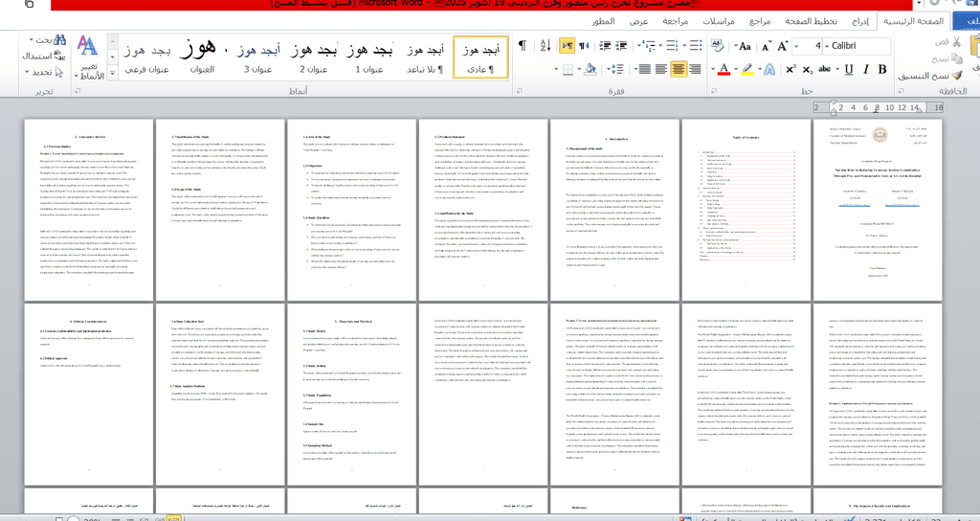This screenshot has height=521, width=980.
Task: Apply superscript formatting
Action: (791, 69)
